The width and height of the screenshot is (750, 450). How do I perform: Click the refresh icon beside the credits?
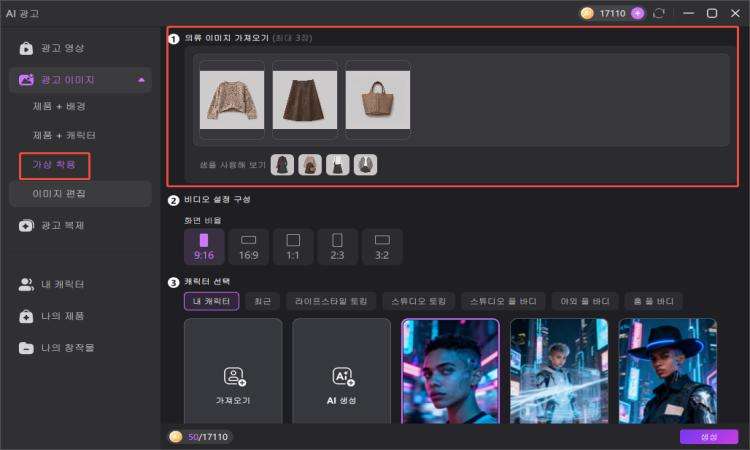(659, 13)
